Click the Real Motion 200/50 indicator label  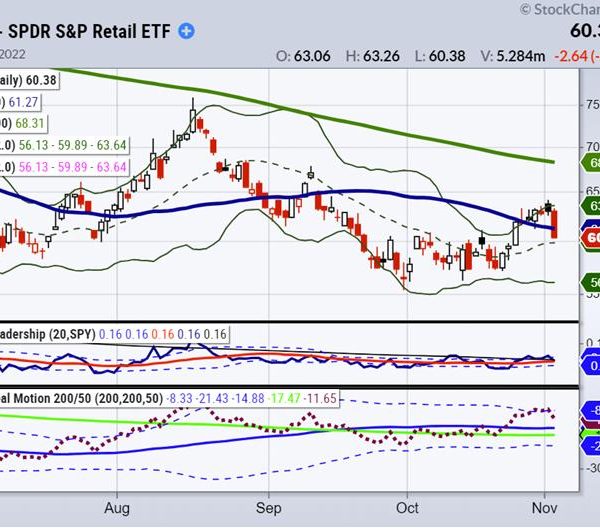(82, 398)
